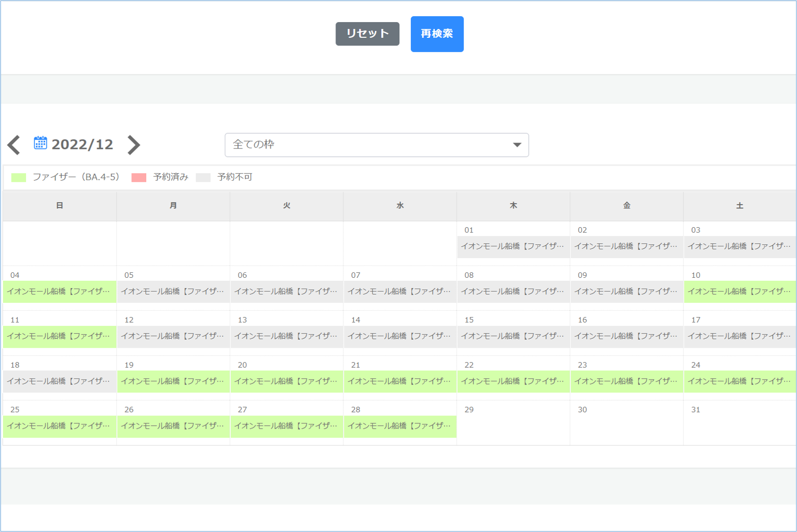
Task: Select the available slot on December 04
Action: (60, 292)
